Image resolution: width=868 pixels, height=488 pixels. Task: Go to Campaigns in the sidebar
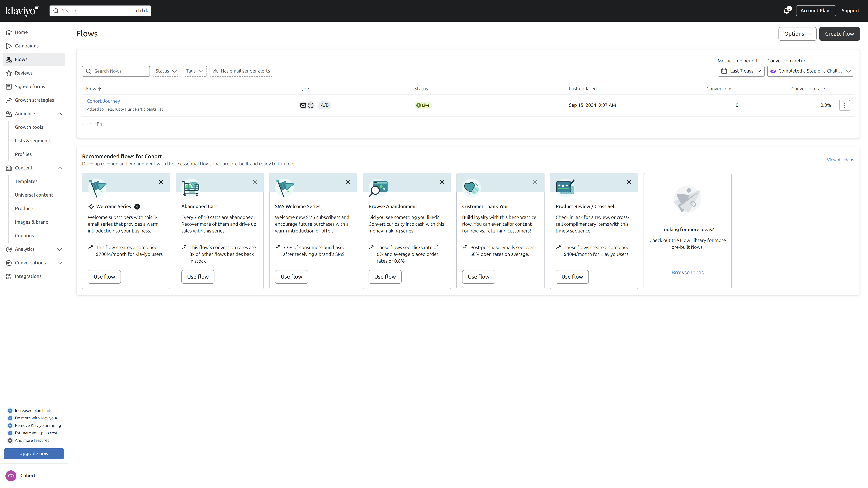coord(27,46)
